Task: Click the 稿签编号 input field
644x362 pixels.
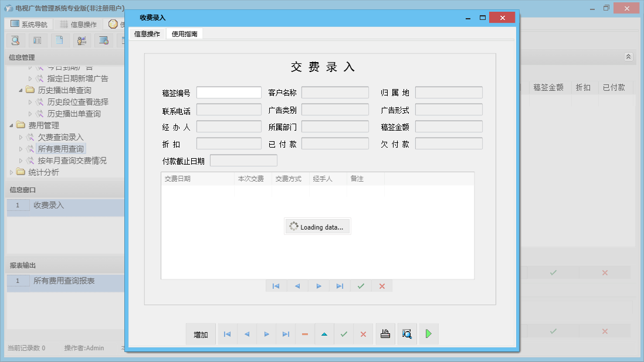Action: 229,92
